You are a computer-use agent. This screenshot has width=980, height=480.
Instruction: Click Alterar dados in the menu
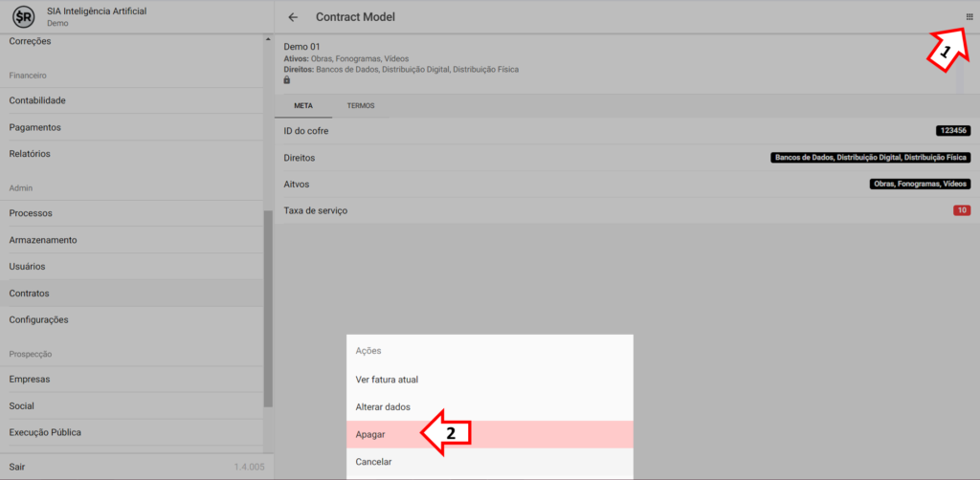[383, 407]
